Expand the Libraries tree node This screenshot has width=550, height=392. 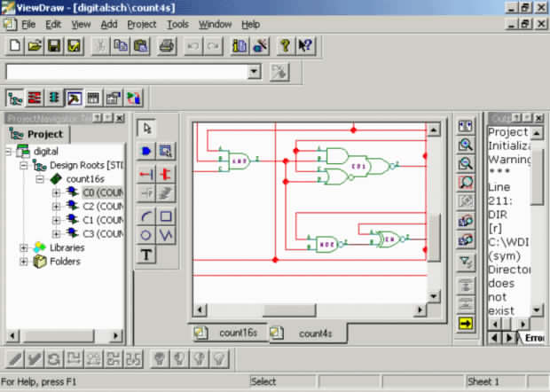tap(24, 248)
